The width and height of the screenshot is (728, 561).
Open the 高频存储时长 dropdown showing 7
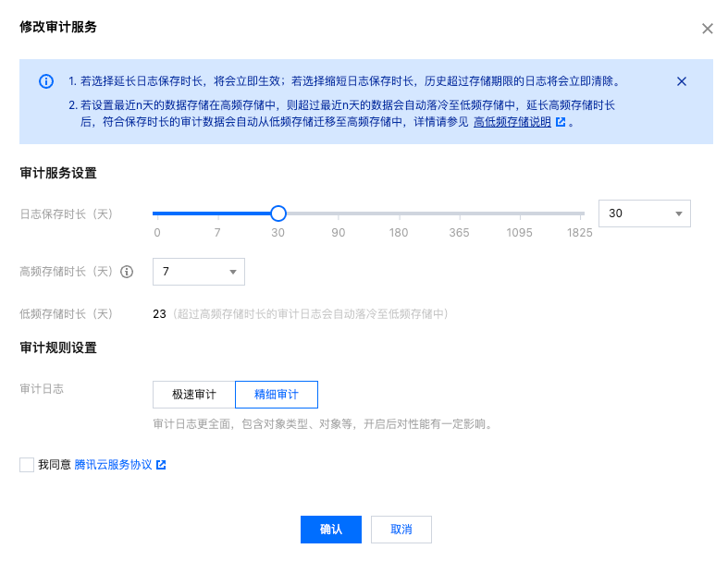tap(199, 272)
